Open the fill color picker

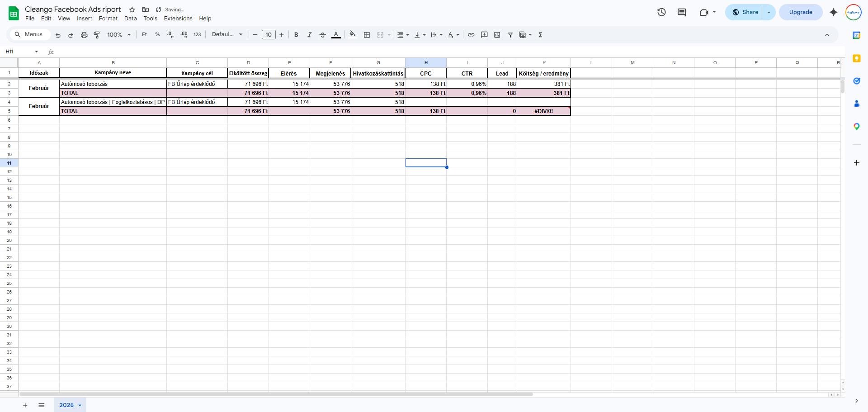pyautogui.click(x=353, y=34)
